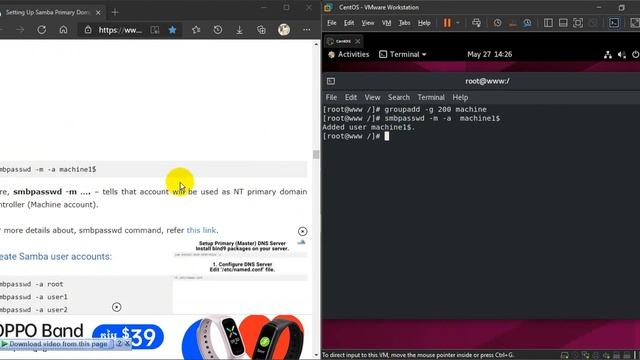Suspend the VM with pause button
This screenshot has width=640, height=360.
[x=447, y=23]
